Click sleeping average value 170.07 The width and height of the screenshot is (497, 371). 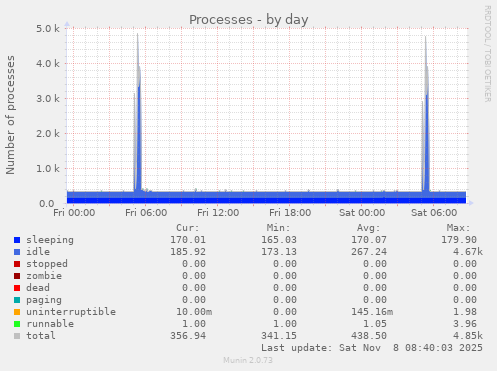point(369,240)
